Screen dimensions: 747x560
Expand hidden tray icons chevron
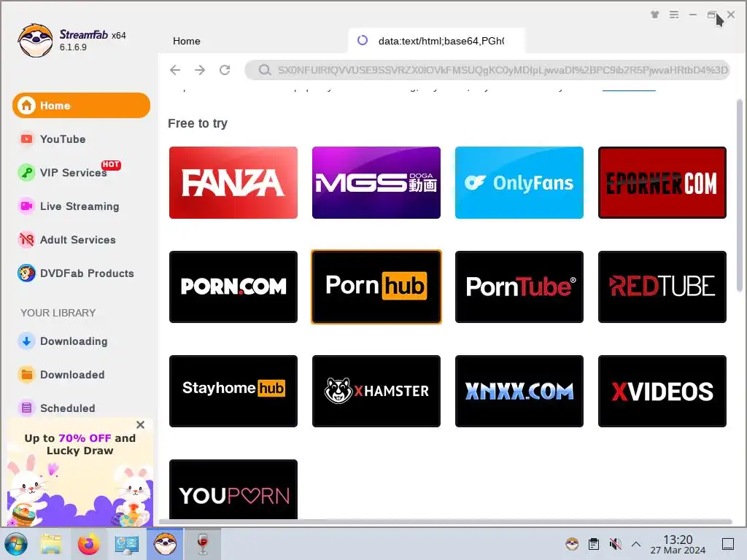pos(636,544)
